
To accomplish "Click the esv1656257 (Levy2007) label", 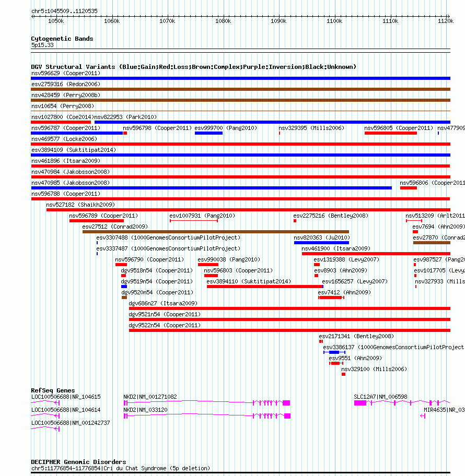I will tap(355, 281).
